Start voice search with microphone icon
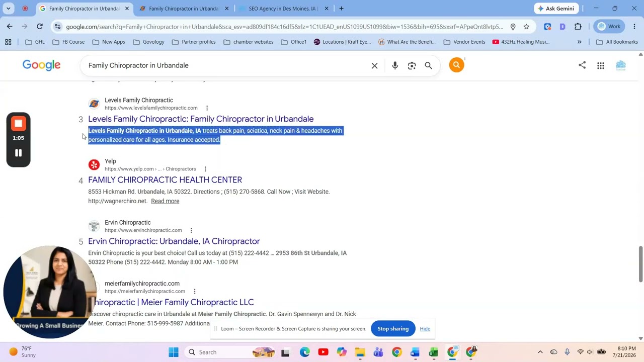The image size is (644, 362). click(395, 66)
